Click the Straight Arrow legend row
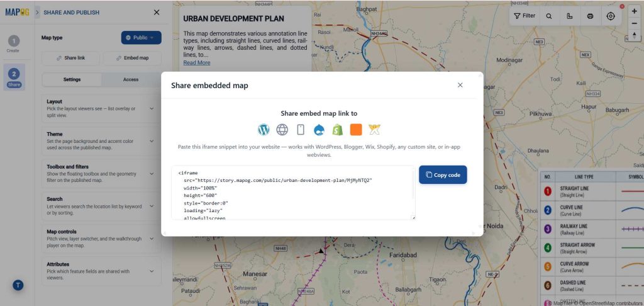Image resolution: width=644 pixels, height=306 pixels. (x=592, y=248)
